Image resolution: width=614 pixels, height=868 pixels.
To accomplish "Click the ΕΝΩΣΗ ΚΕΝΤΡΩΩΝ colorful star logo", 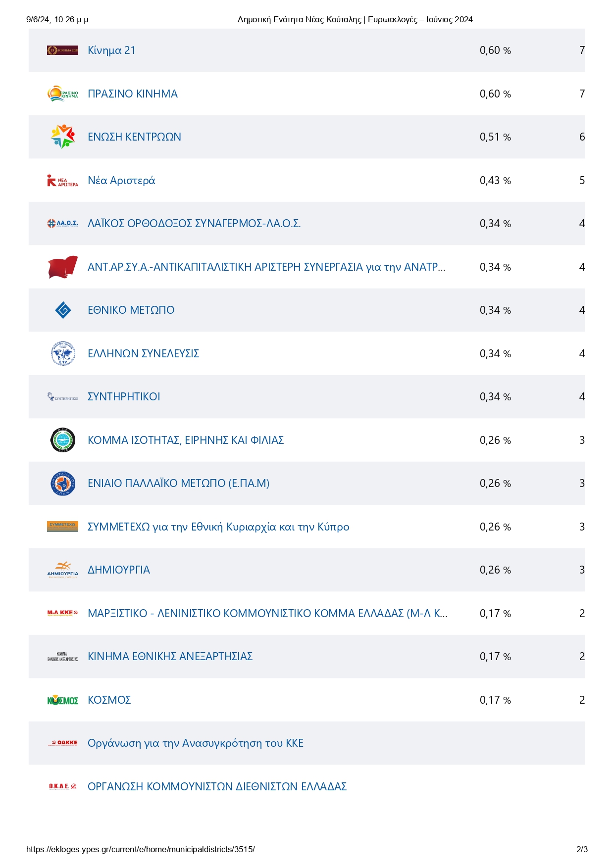I will coord(62,137).
